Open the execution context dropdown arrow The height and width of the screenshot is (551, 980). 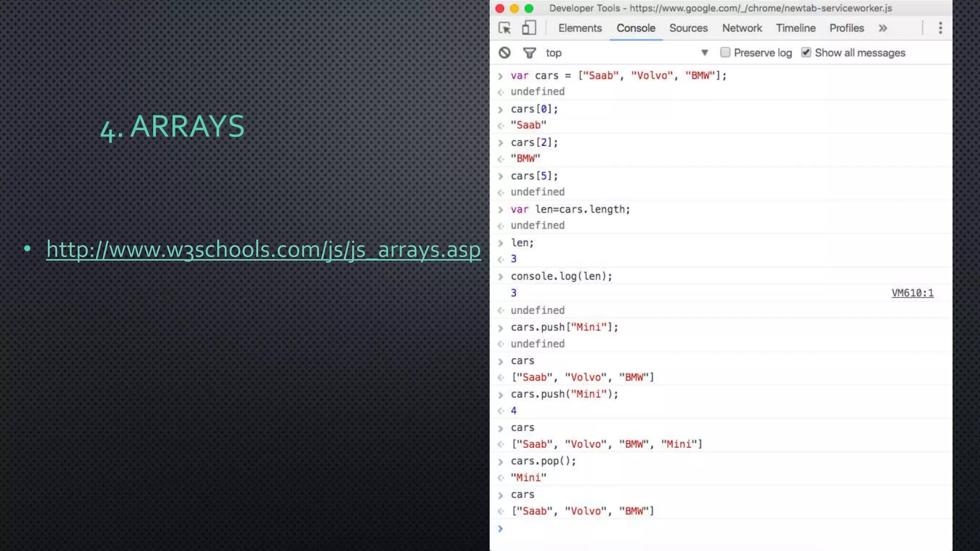(x=704, y=53)
